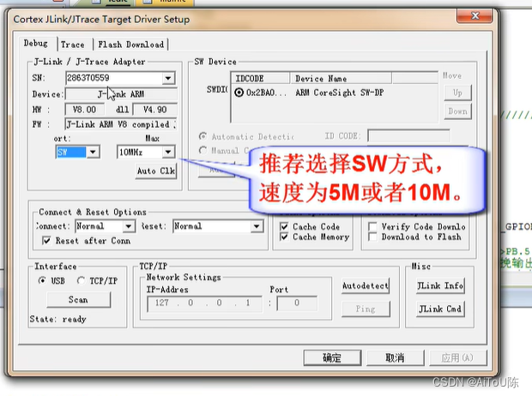Toggle the Cache Code checkbox
The height and width of the screenshot is (396, 532).
(x=284, y=226)
